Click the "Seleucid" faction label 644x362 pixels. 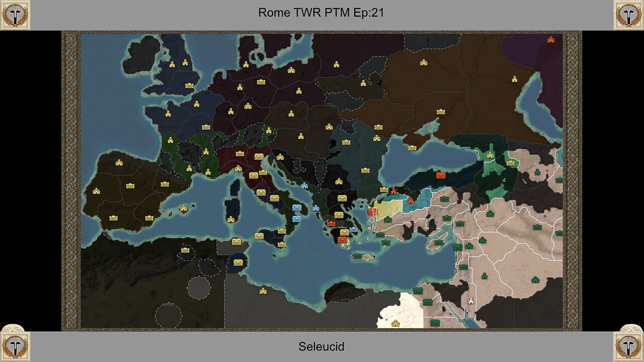321,346
